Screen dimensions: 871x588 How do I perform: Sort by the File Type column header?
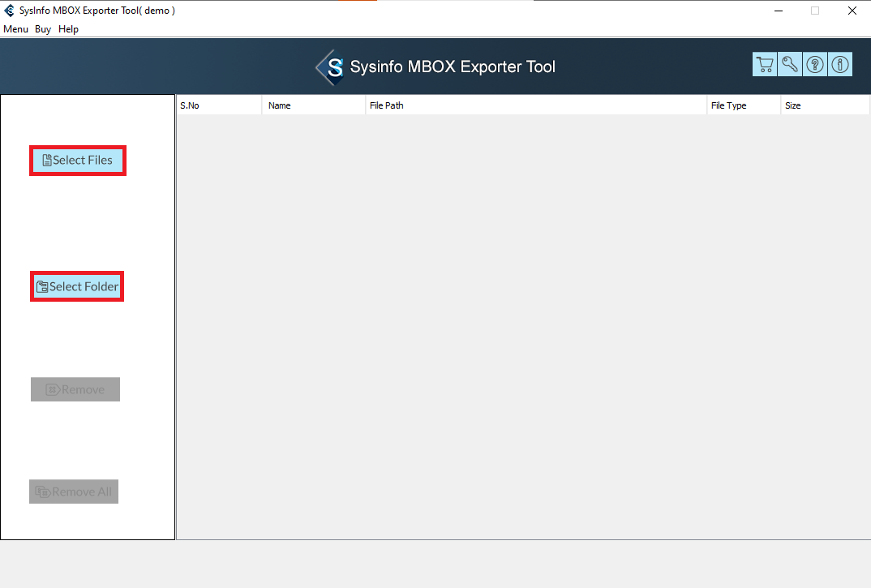[x=744, y=105]
